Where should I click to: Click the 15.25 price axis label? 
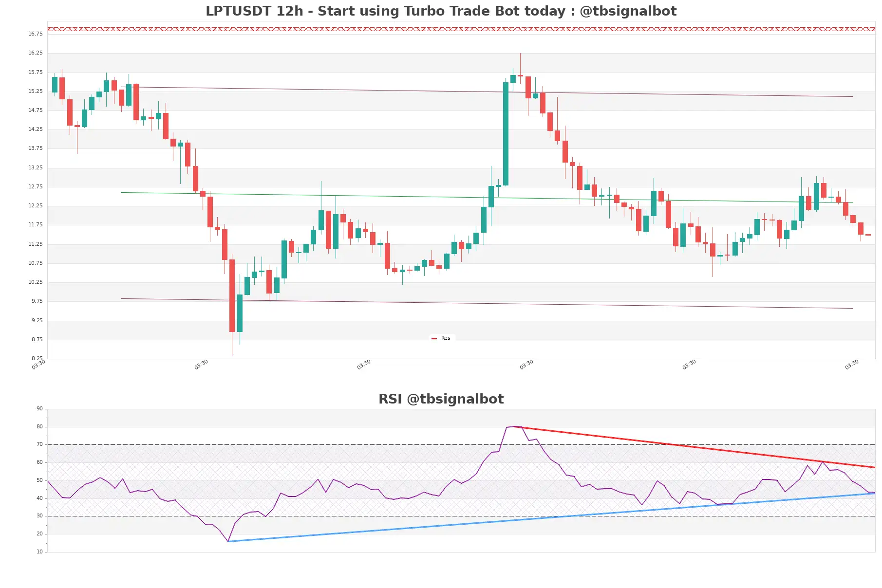(35, 91)
